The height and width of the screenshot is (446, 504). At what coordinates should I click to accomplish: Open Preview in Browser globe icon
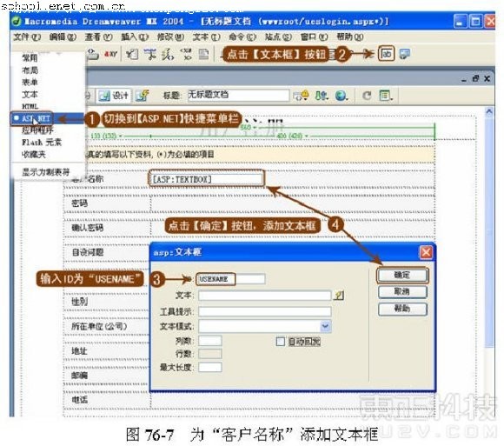[x=342, y=96]
